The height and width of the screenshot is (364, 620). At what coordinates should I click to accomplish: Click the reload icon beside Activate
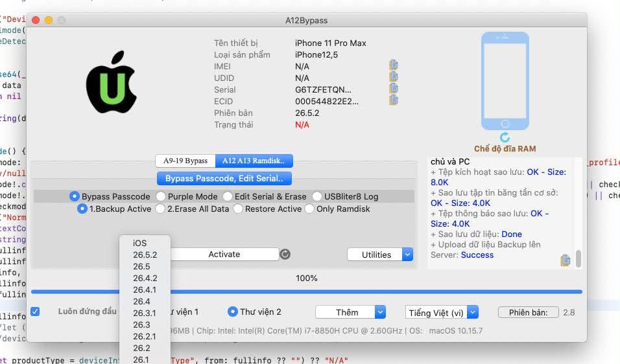point(285,255)
